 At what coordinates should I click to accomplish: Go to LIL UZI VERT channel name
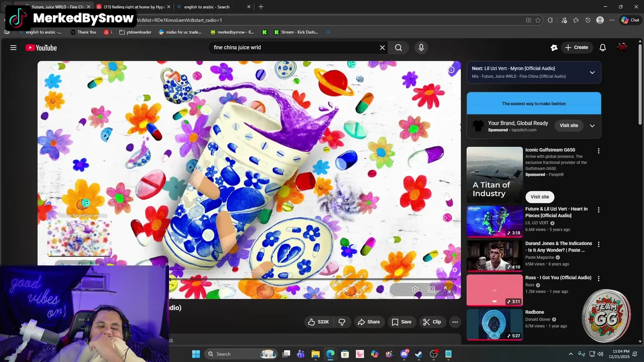[x=537, y=223]
